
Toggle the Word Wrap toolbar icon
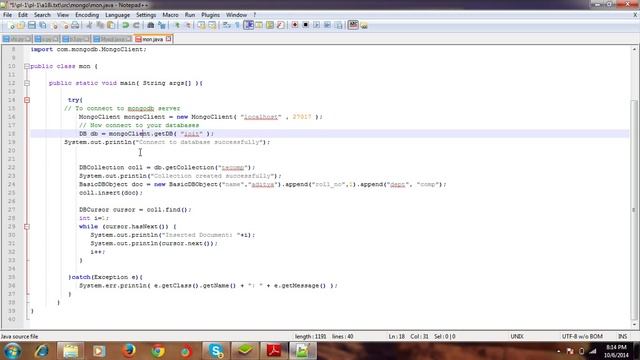[227, 25]
